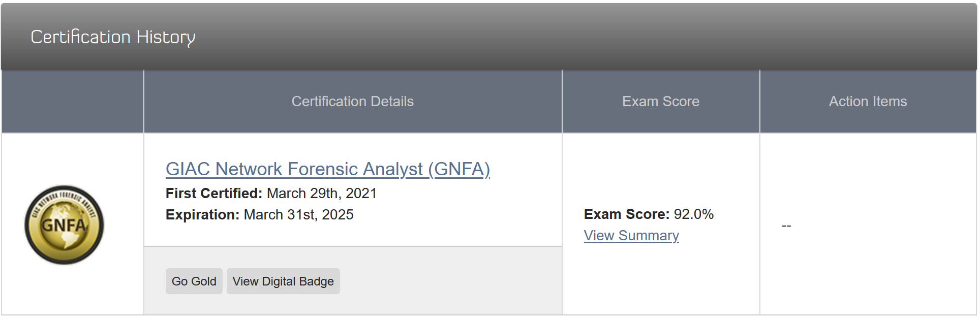Click the globe inside the GNFA badge
The width and height of the screenshot is (980, 319).
coord(65,228)
